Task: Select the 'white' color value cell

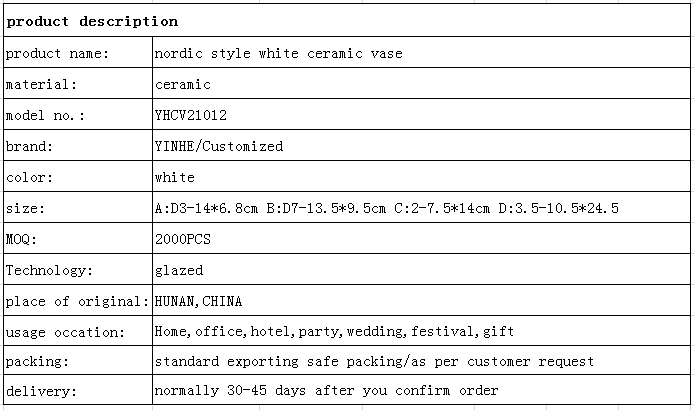Action: coord(421,176)
